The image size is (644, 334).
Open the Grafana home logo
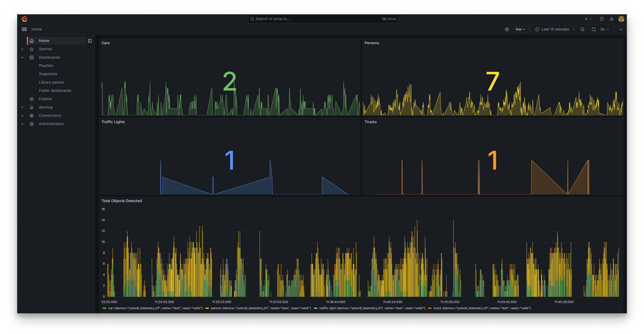pyautogui.click(x=24, y=19)
